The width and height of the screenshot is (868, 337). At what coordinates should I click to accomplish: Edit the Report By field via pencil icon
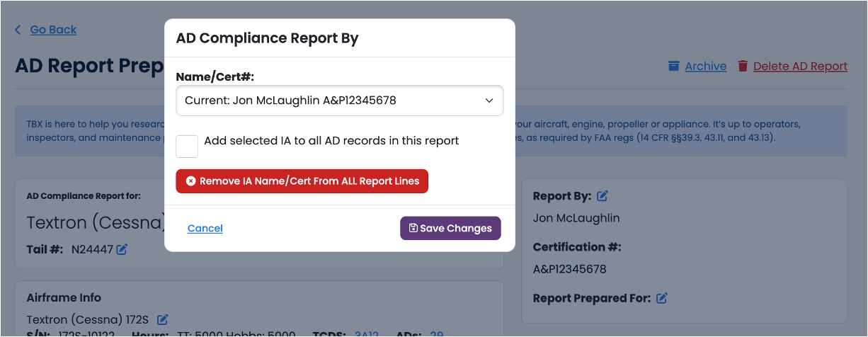pyautogui.click(x=603, y=195)
